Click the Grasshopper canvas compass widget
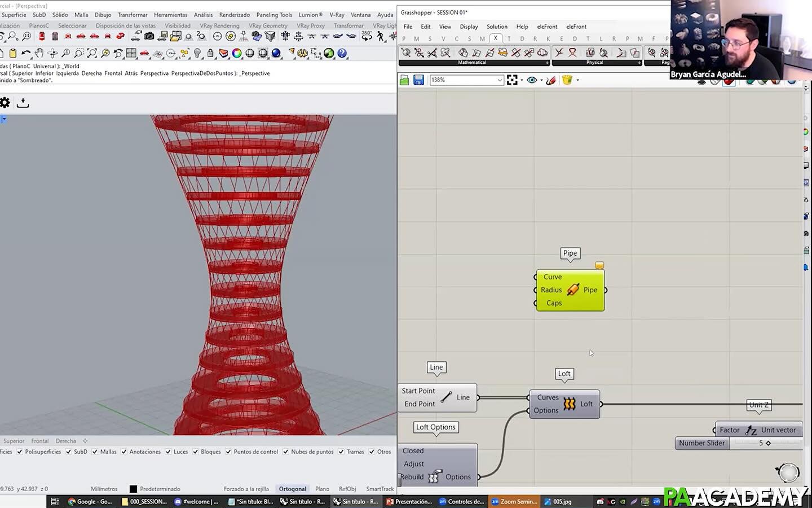This screenshot has height=508, width=812. [788, 472]
